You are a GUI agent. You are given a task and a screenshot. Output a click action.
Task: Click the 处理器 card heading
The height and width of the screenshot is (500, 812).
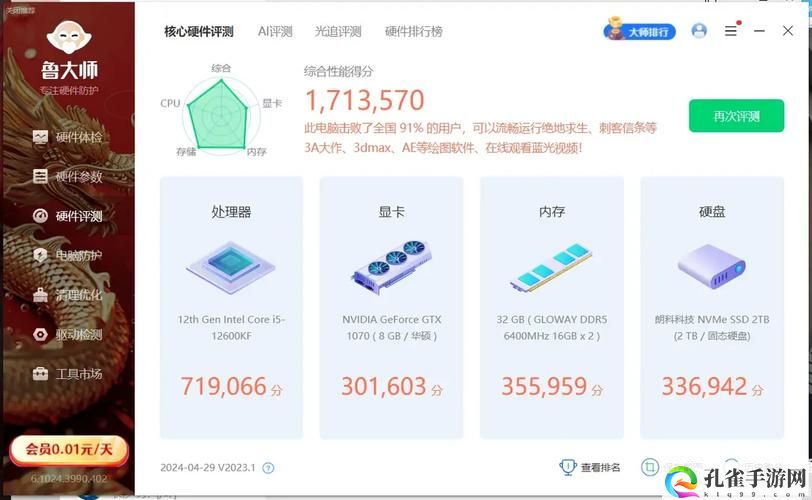231,212
